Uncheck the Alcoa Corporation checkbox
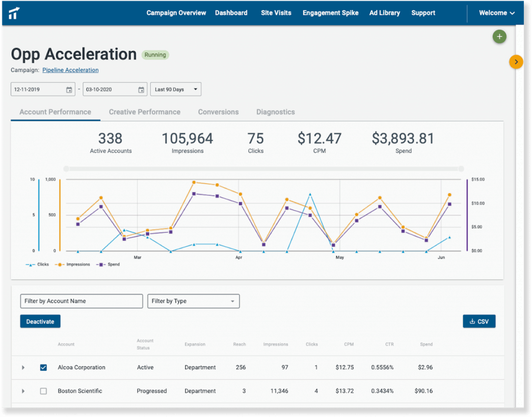 [x=43, y=367]
